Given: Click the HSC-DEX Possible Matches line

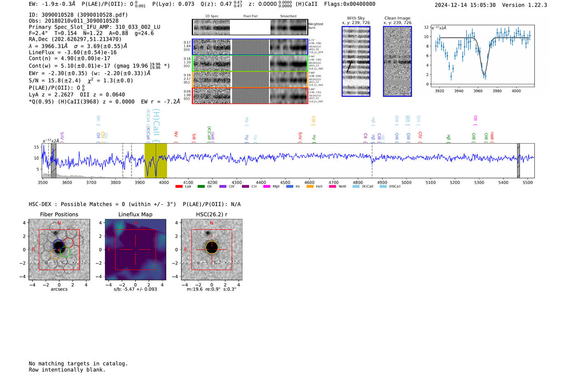Looking at the screenshot, I should [135, 204].
